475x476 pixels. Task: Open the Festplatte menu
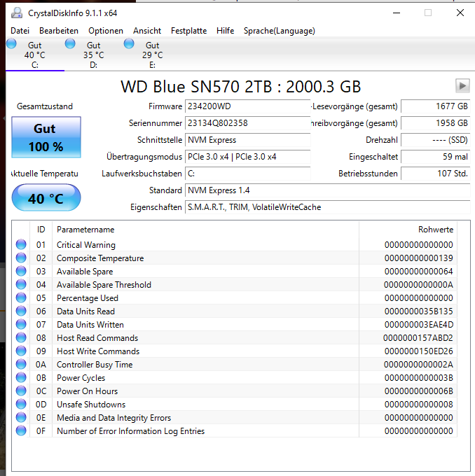click(188, 31)
